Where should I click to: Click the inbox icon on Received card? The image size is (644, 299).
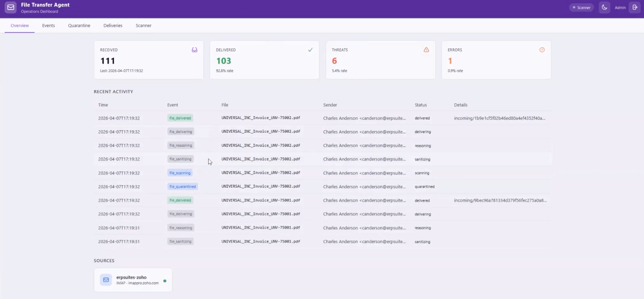tap(194, 50)
